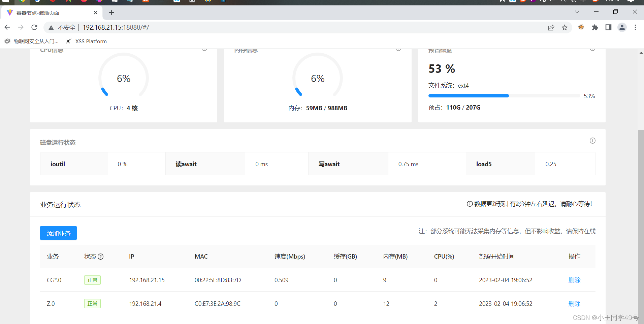
Task: Click the info icon in 磁盘运行状态 panel
Action: [x=592, y=141]
